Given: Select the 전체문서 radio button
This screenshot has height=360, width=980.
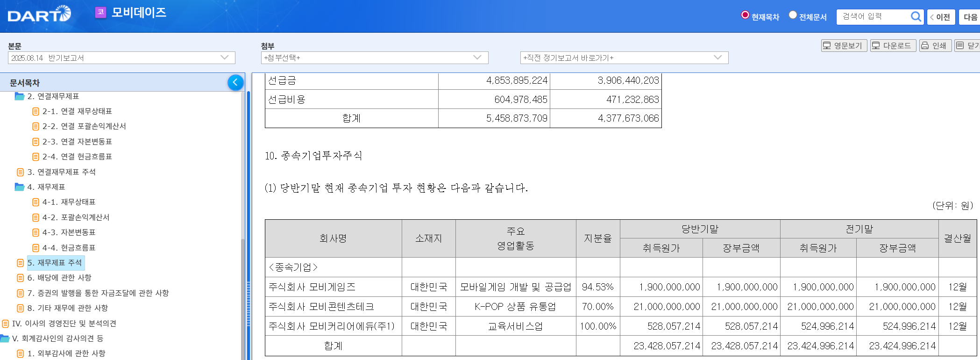Looking at the screenshot, I should [793, 15].
